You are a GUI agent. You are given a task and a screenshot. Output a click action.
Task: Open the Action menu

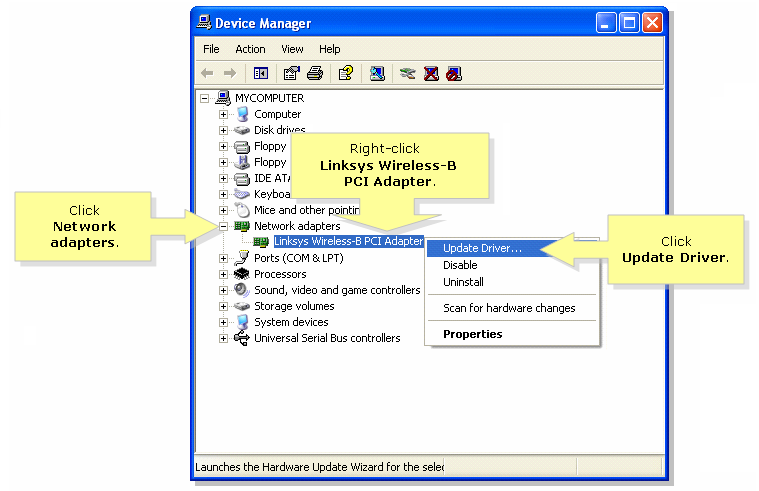pos(250,49)
